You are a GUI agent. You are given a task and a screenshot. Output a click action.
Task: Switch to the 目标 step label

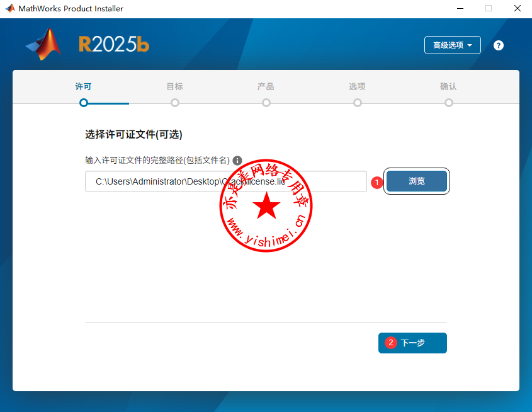click(x=175, y=86)
